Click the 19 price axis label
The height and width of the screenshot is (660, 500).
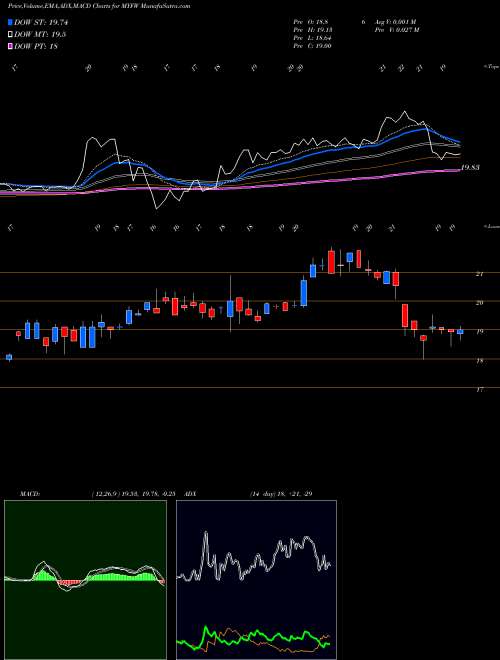(x=479, y=332)
